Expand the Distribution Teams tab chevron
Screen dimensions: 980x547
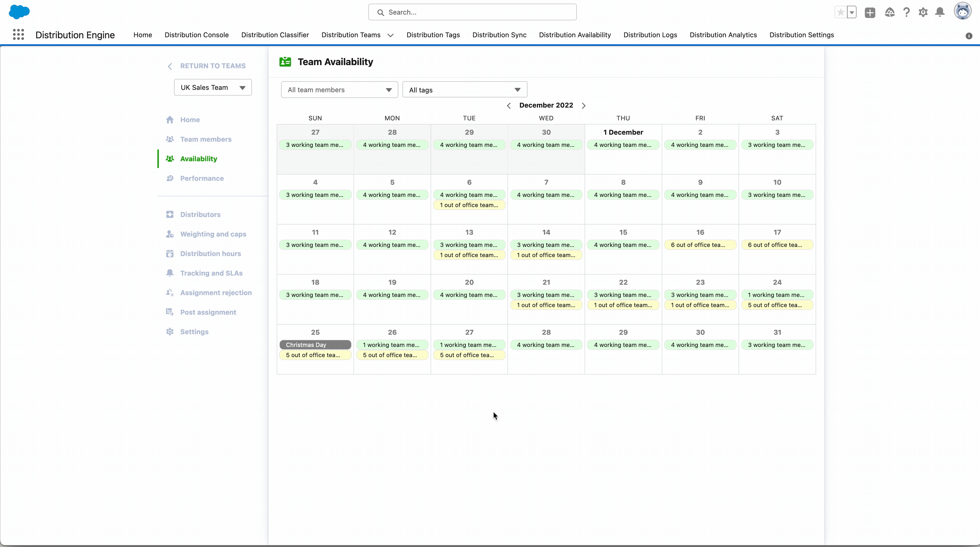click(x=390, y=35)
